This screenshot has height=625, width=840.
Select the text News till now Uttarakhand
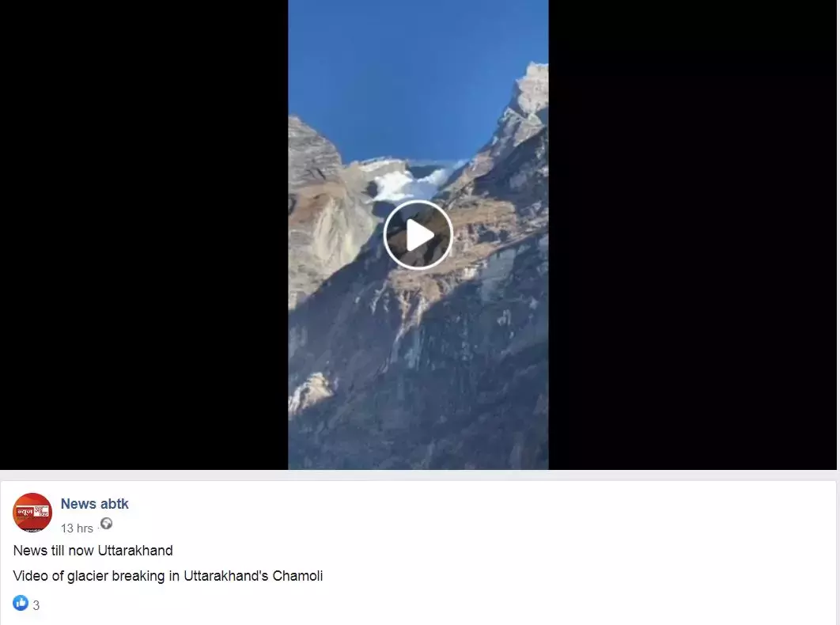tap(93, 551)
